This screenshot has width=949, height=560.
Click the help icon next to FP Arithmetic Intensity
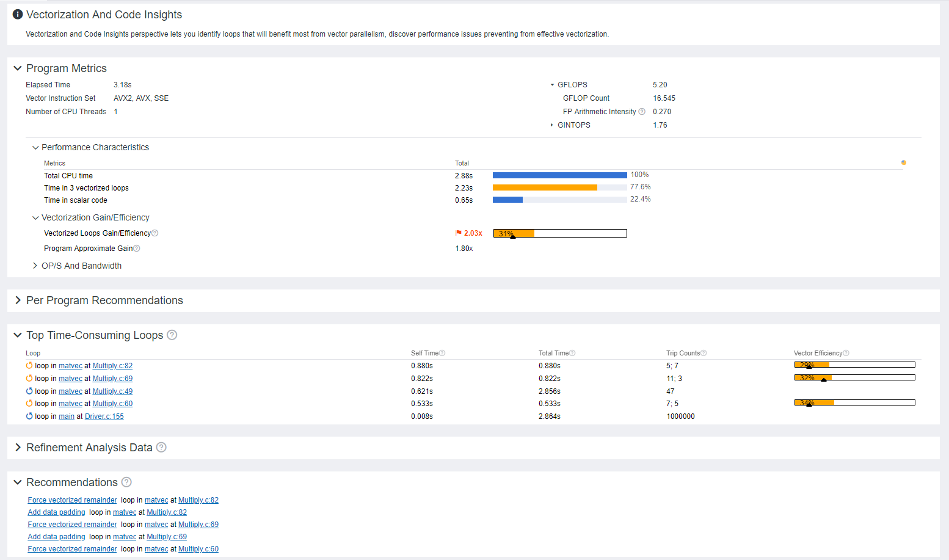click(x=642, y=112)
